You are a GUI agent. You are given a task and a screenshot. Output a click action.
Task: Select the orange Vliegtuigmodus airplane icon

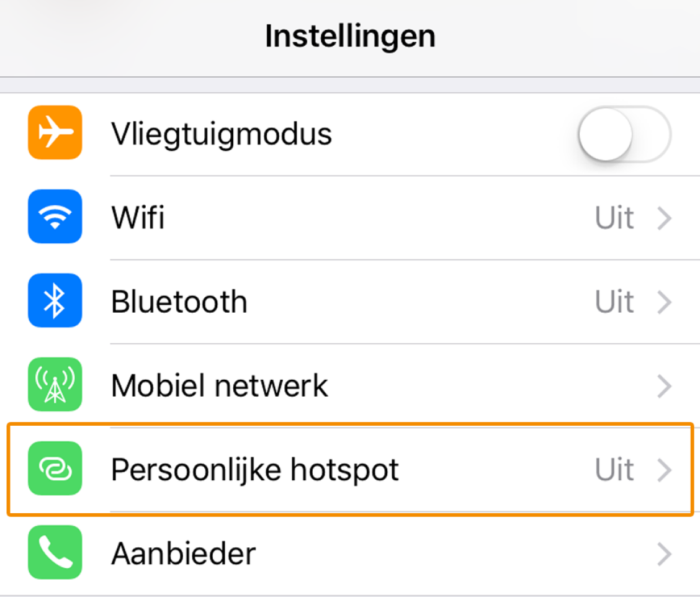[55, 133]
